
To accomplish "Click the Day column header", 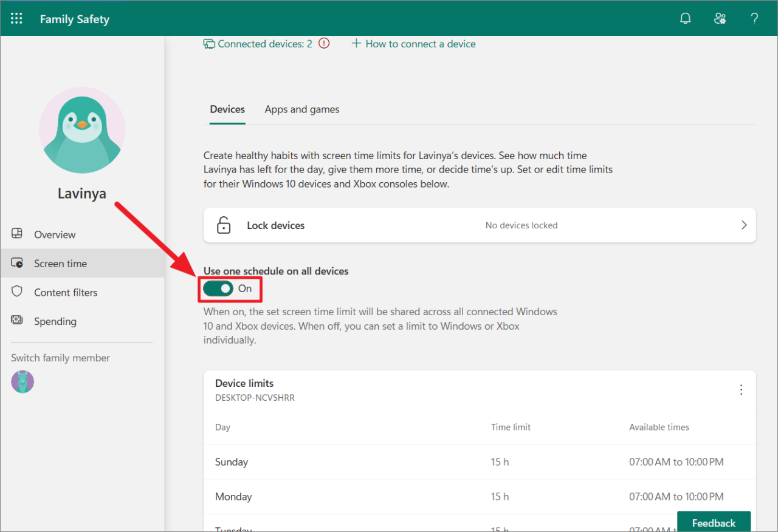I will (222, 427).
